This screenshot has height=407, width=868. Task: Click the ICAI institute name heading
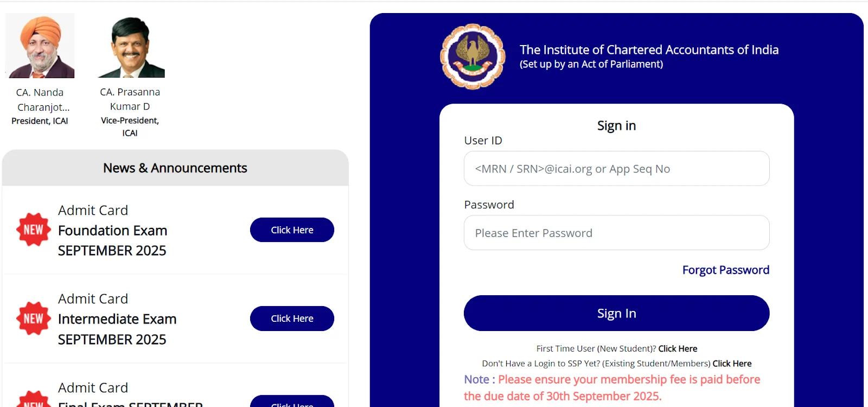point(649,49)
